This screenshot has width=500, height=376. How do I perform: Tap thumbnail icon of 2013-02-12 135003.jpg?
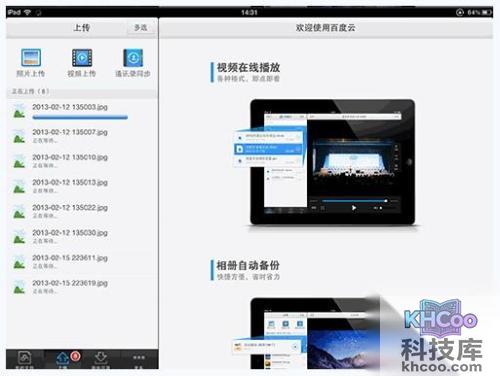tap(19, 111)
